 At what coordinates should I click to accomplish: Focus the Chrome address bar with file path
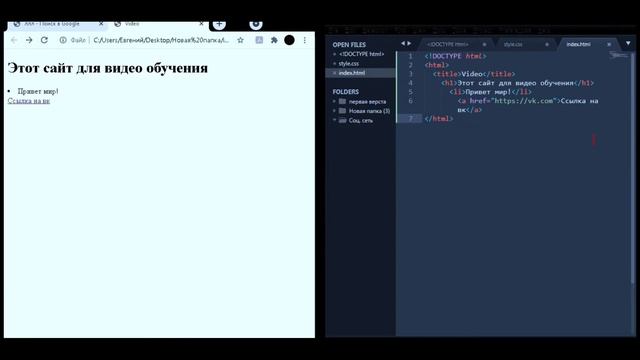pyautogui.click(x=161, y=40)
